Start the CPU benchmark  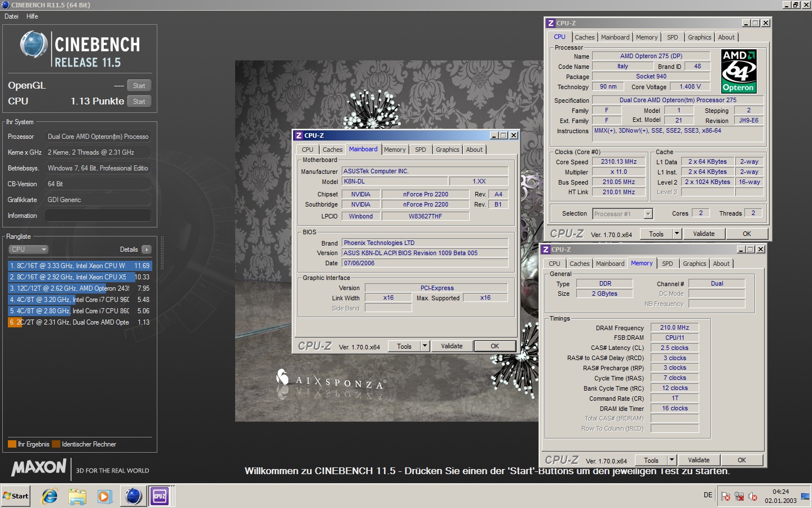139,102
